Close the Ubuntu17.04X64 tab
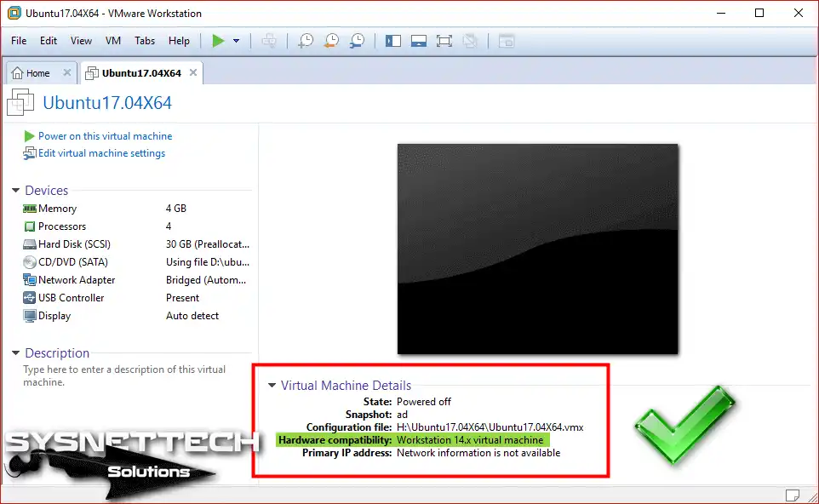The image size is (819, 504). 193,72
